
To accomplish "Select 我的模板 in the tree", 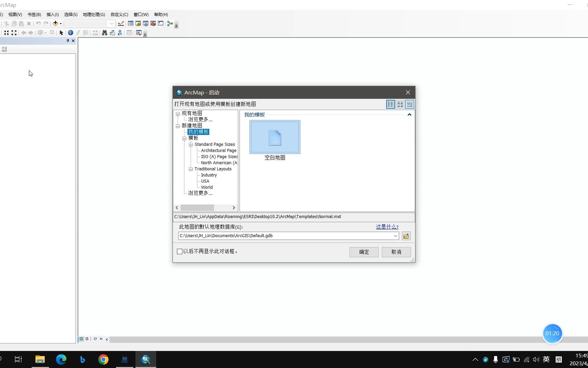I will click(x=198, y=132).
